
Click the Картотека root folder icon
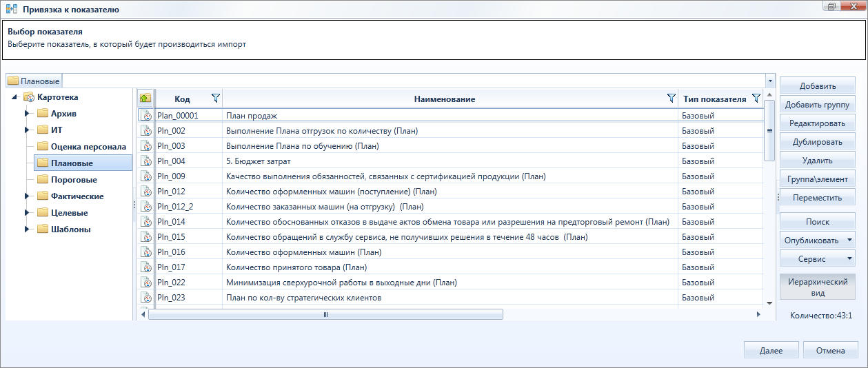click(29, 97)
